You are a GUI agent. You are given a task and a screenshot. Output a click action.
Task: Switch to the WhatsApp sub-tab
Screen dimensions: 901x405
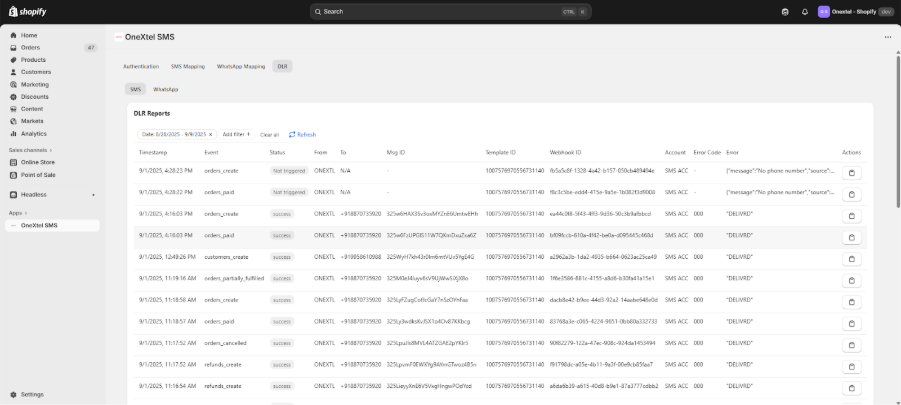point(165,89)
